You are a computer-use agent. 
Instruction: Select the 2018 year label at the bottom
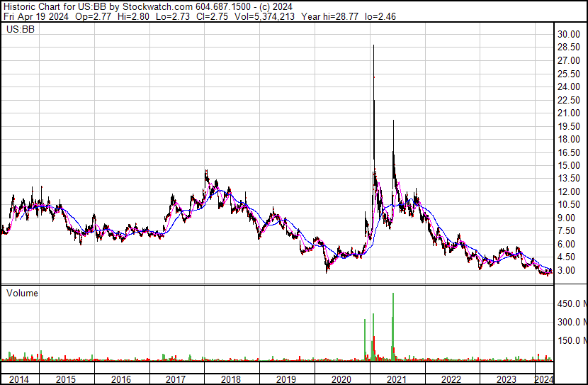232,379
